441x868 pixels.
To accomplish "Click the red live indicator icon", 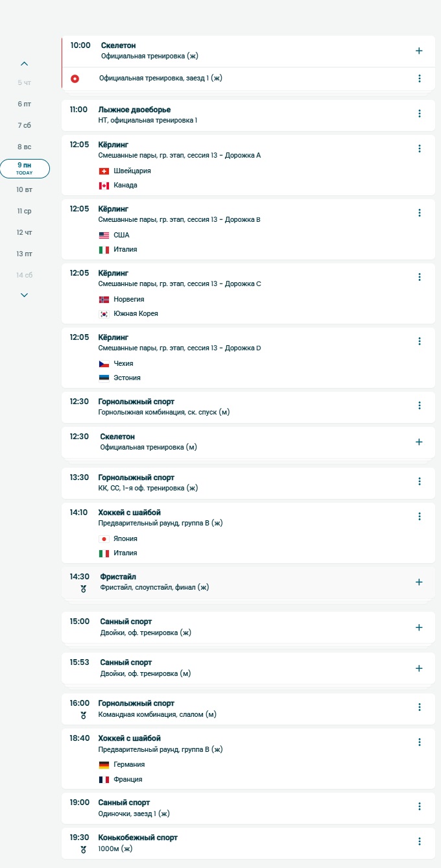I will [x=75, y=78].
